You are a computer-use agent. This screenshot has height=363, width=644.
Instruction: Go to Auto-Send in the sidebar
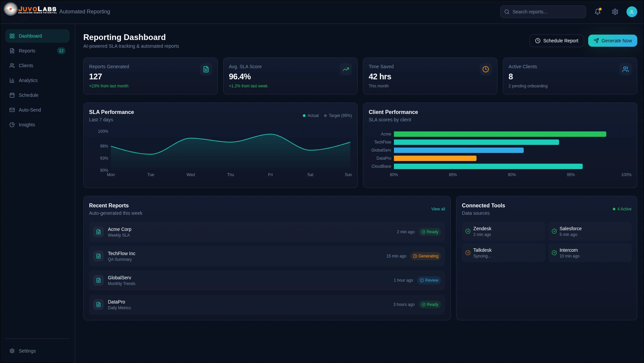(30, 110)
